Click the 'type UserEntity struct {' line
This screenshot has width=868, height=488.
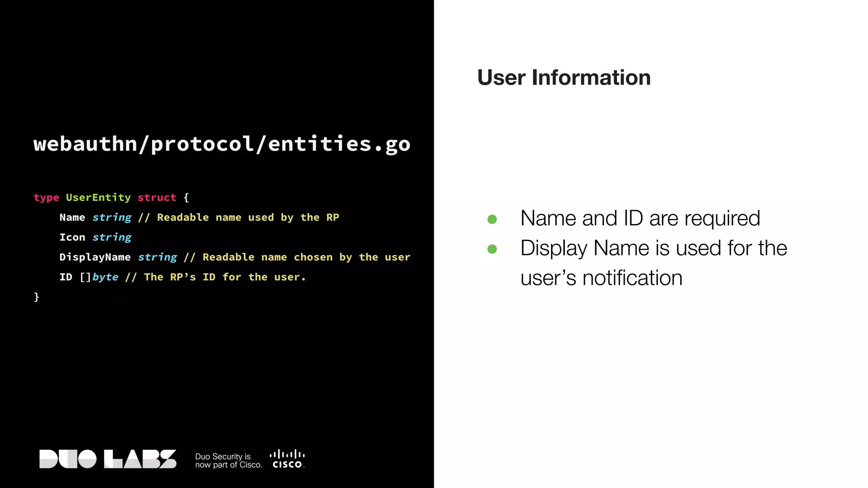pos(111,198)
